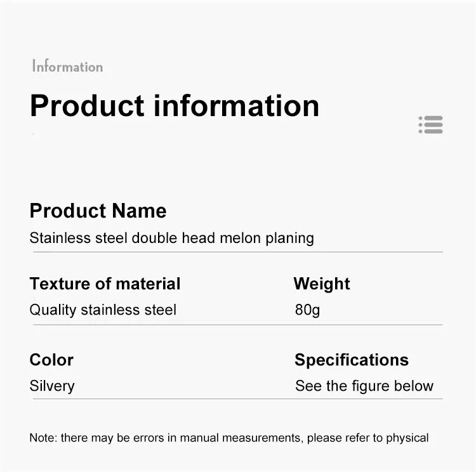
Task: Click the small gray "Information" heading
Action: pos(67,67)
